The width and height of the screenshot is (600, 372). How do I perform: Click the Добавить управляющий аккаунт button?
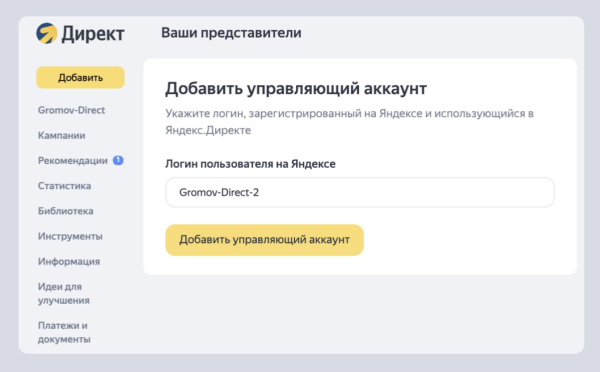pyautogui.click(x=264, y=240)
